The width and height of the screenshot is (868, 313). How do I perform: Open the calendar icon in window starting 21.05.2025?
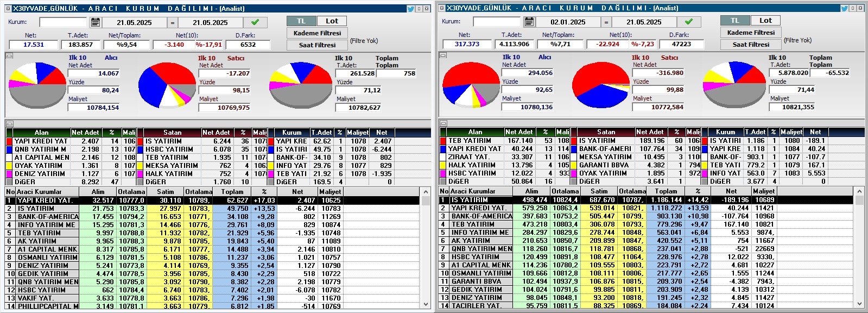(x=96, y=22)
